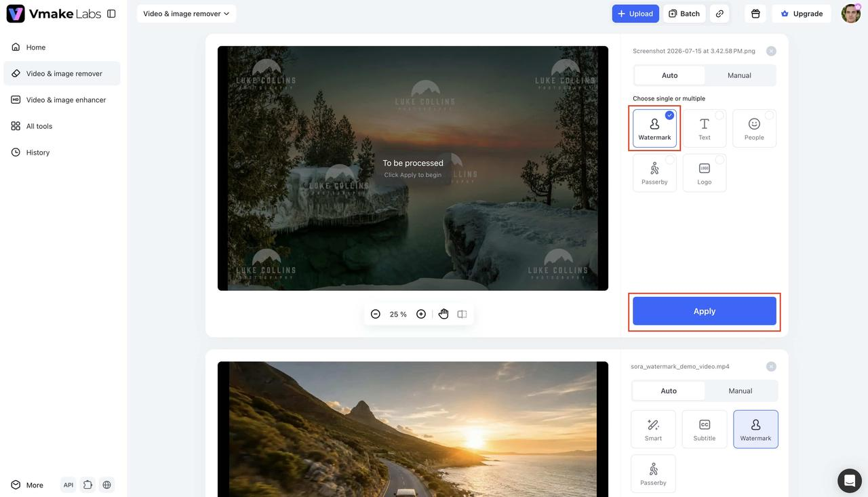Open the chat support bubble
The width and height of the screenshot is (868, 497).
pos(850,481)
